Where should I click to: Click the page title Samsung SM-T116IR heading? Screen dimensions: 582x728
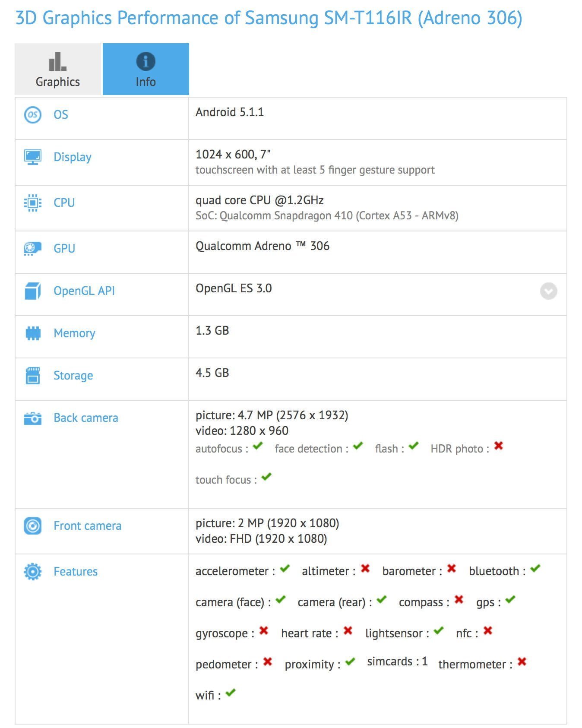(x=269, y=18)
